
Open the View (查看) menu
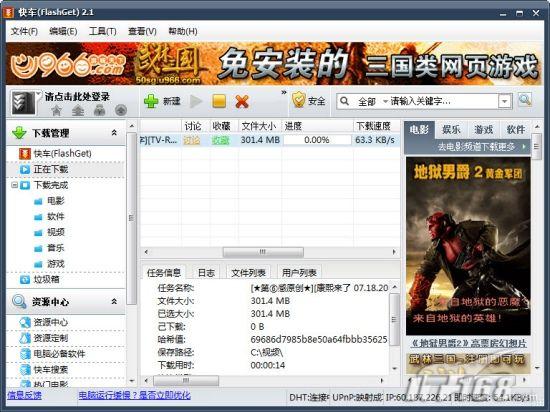pos(142,31)
